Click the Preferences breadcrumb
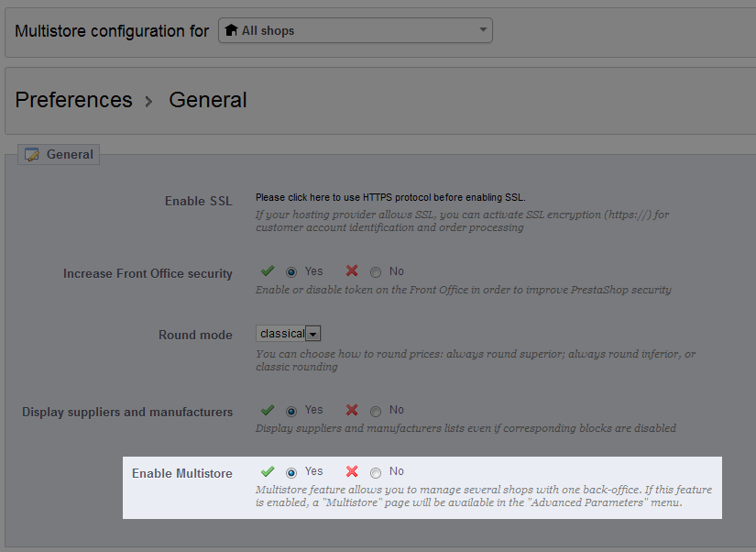The image size is (756, 552). 74,100
